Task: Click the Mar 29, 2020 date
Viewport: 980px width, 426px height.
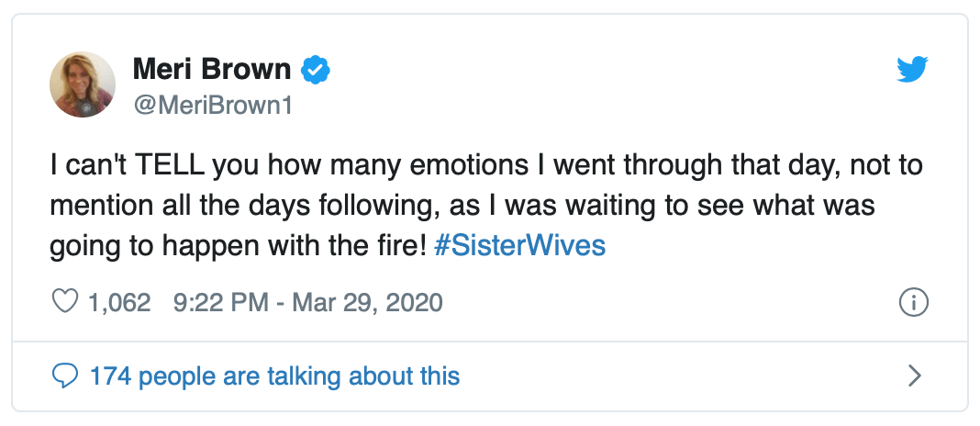Action: point(367,302)
